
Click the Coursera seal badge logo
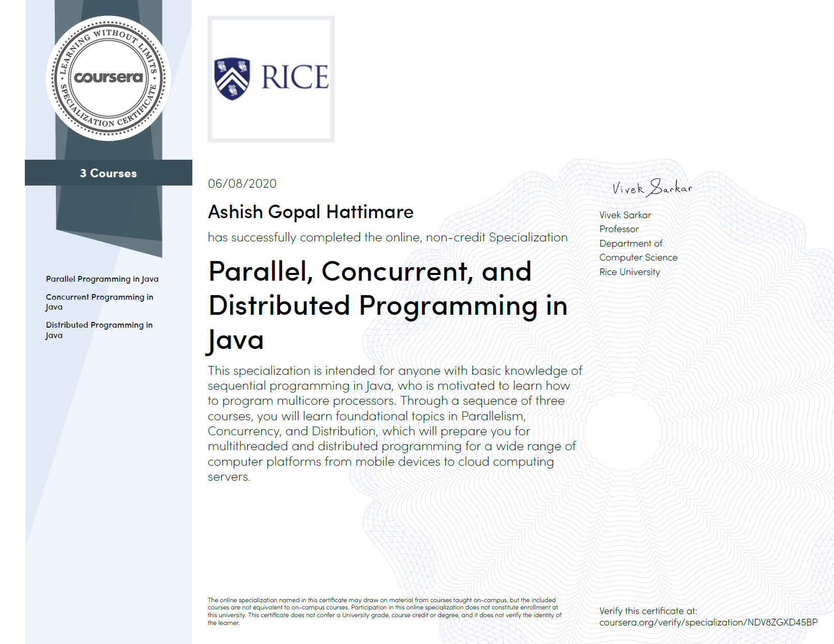[x=109, y=78]
